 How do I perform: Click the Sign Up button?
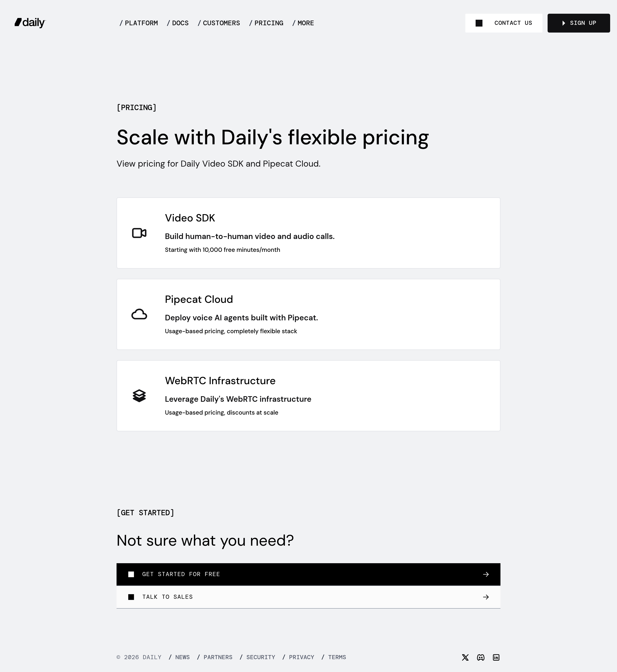pyautogui.click(x=579, y=23)
